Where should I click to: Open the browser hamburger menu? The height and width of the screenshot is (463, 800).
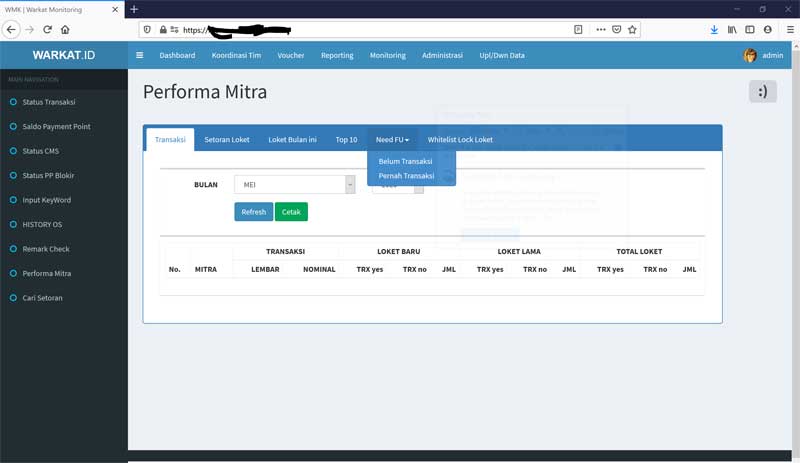click(x=790, y=30)
